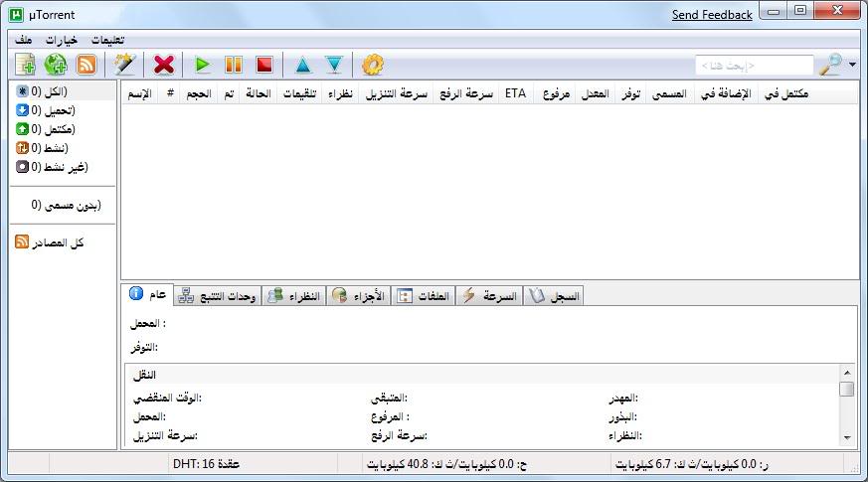Click details pane scrollbar down arrow
Screen dimensions: 868x482
coord(847,437)
